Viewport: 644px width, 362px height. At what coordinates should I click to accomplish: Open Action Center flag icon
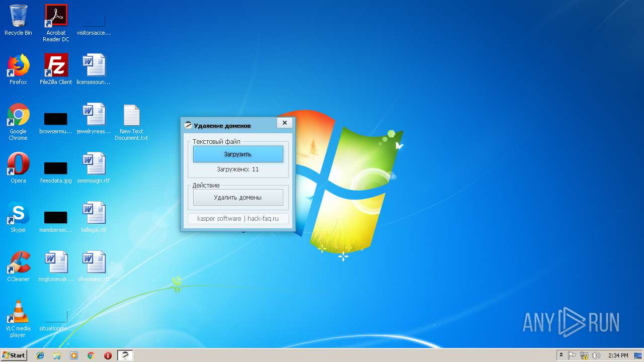tap(572, 355)
